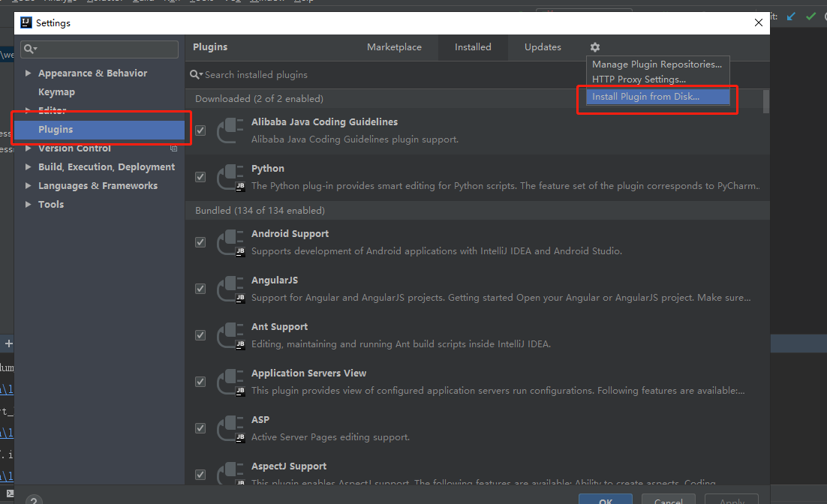
Task: Uncheck the AngularJS plugin
Action: (x=200, y=289)
